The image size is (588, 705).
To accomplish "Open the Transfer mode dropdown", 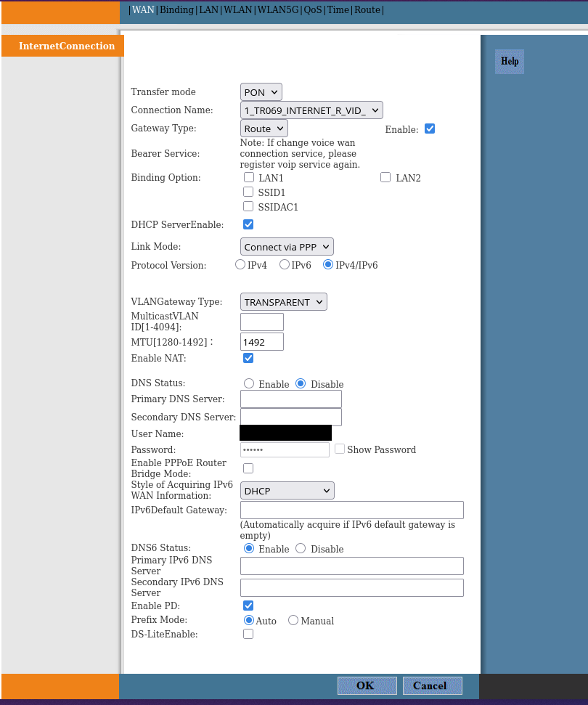I will (260, 91).
